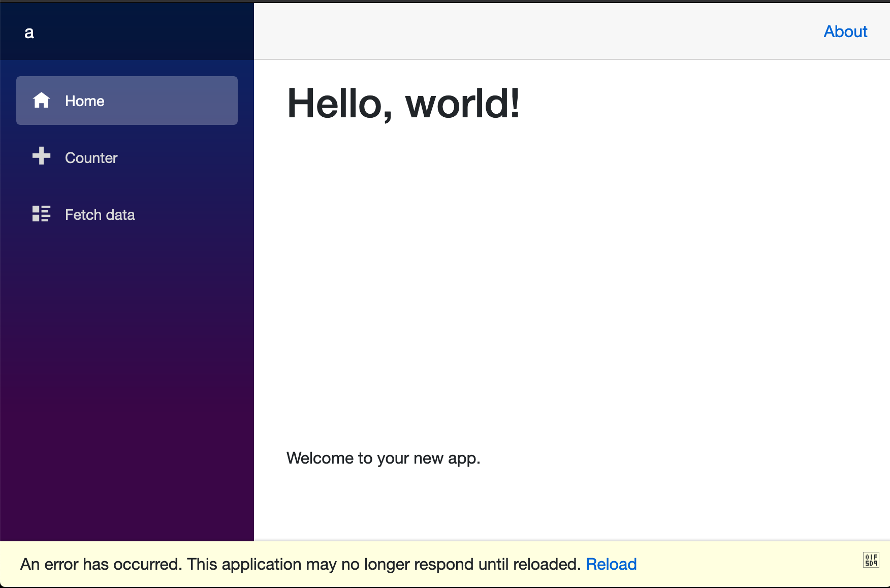
Task: Open the About link
Action: click(x=845, y=31)
